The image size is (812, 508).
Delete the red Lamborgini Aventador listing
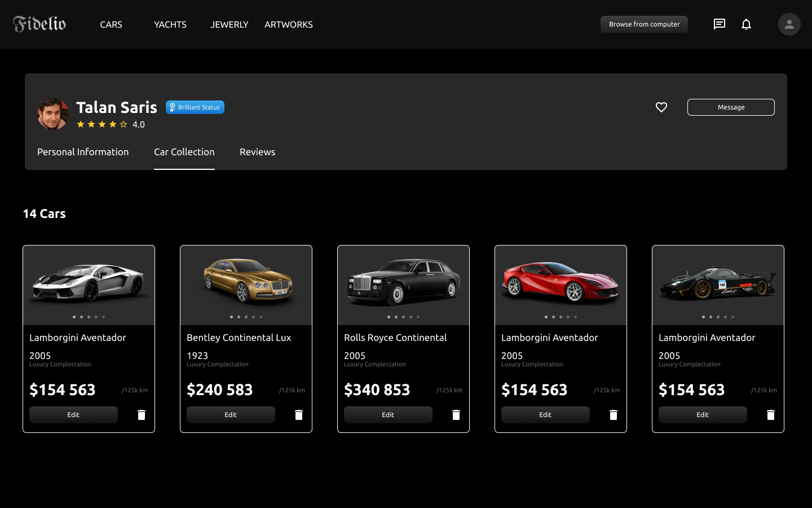(614, 415)
